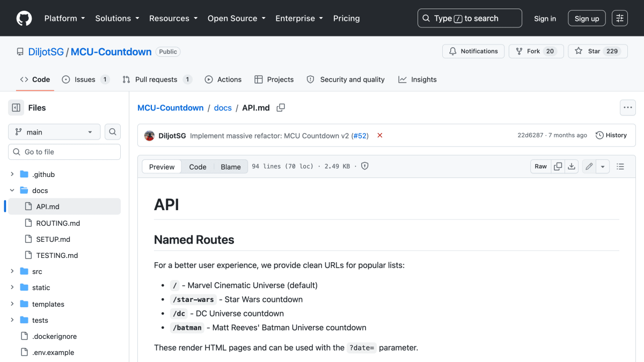The image size is (644, 362).
Task: Click MCU-Countdown breadcrumb link
Action: [171, 108]
